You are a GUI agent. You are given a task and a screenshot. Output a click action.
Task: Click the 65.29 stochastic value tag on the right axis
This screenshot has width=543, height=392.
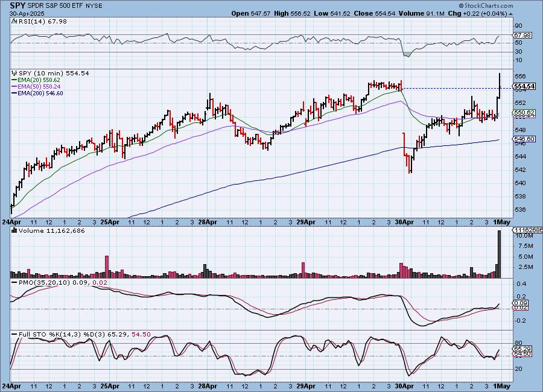click(x=522, y=349)
